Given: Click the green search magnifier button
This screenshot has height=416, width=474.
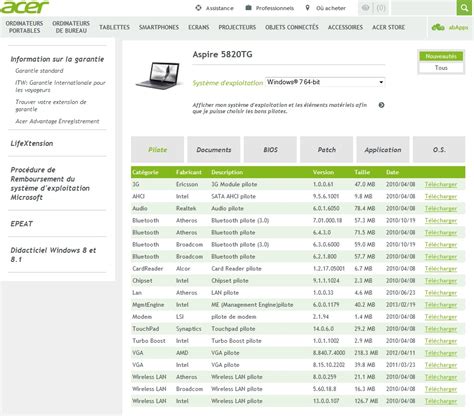Looking at the screenshot, I should pos(464,8).
